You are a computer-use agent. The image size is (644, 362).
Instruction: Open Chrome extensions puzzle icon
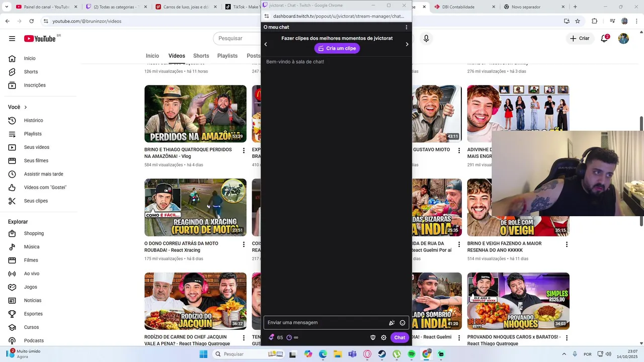595,21
